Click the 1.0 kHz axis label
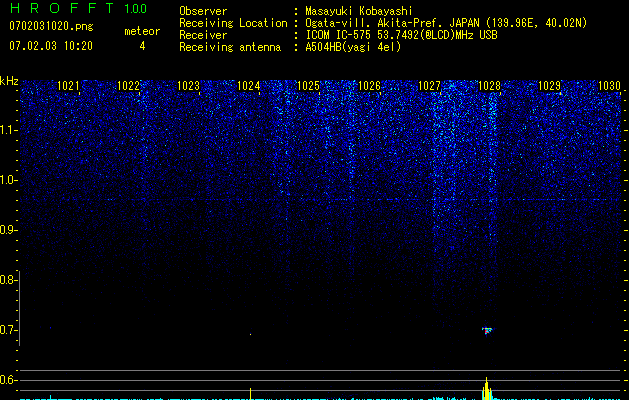The height and width of the screenshot is (400, 629). (8, 180)
